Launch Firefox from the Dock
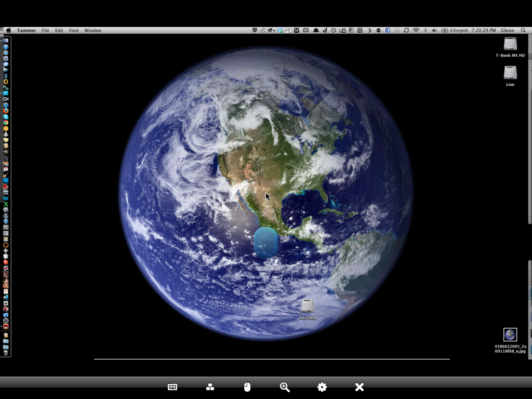 6,111
